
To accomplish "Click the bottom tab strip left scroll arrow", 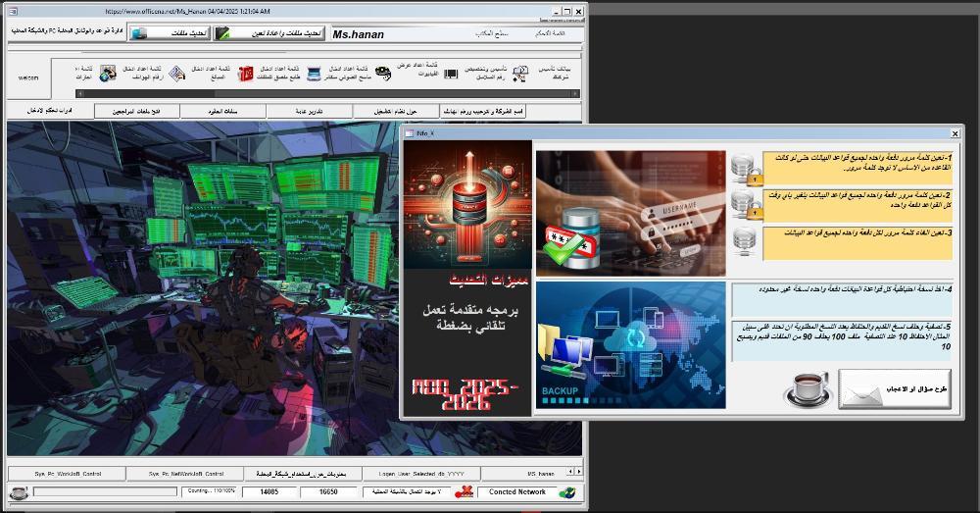I will pos(570,471).
